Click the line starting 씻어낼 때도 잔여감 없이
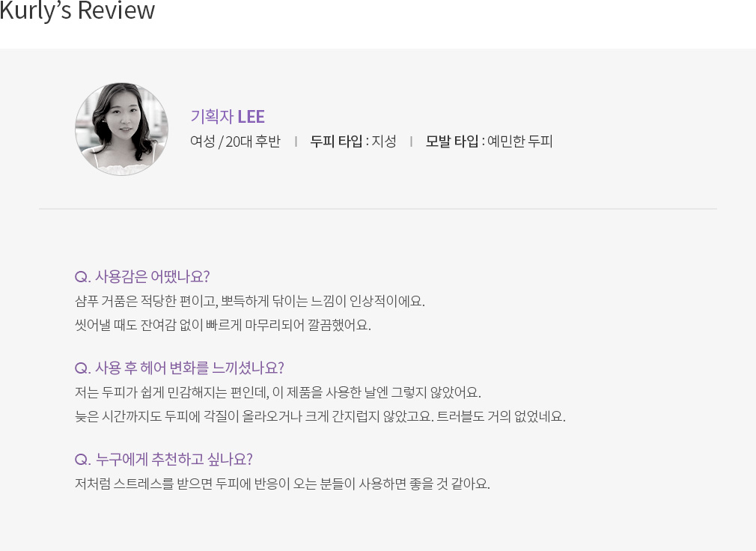756x551 pixels. [223, 325]
